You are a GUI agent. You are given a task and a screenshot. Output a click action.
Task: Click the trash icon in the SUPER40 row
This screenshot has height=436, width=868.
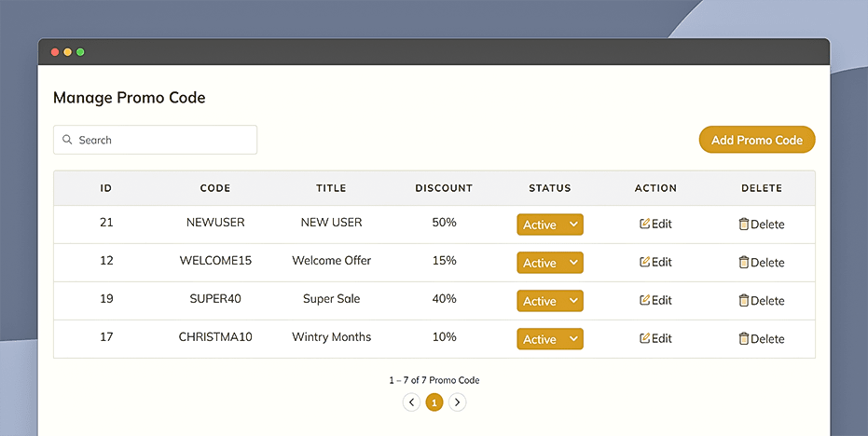(x=744, y=300)
